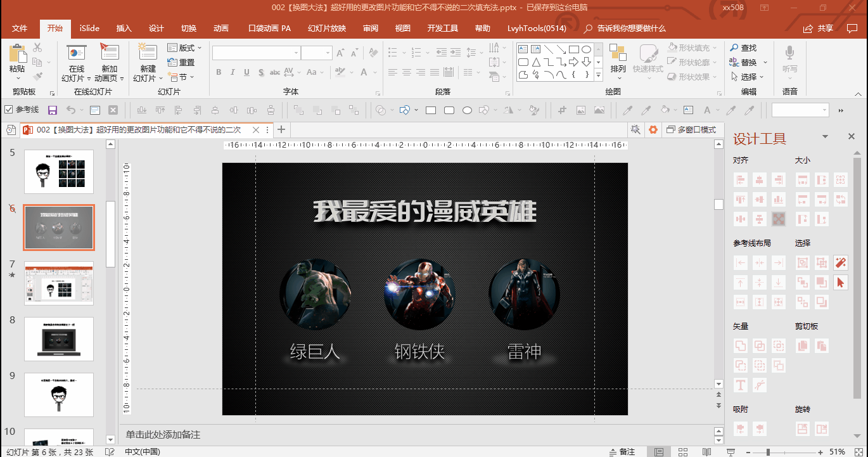Open the 选择 select dropdown
Image resolution: width=868 pixels, height=457 pixels.
coord(748,77)
